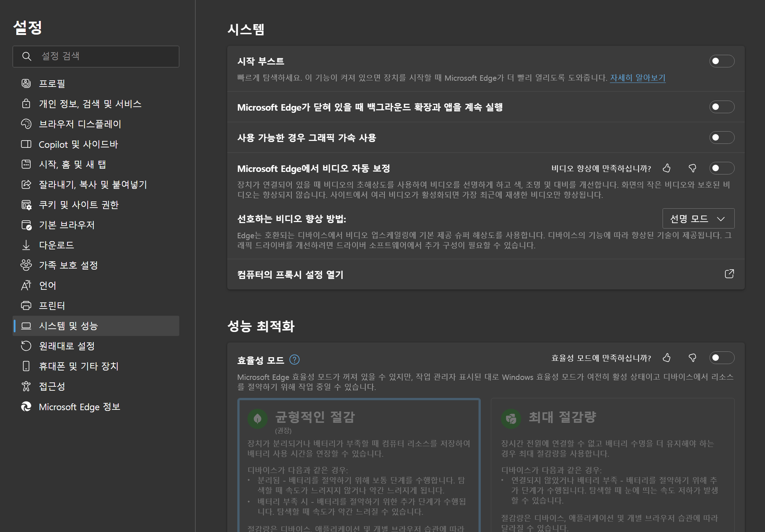Click external link icon for proxy settings
This screenshot has width=765, height=532.
click(x=729, y=274)
